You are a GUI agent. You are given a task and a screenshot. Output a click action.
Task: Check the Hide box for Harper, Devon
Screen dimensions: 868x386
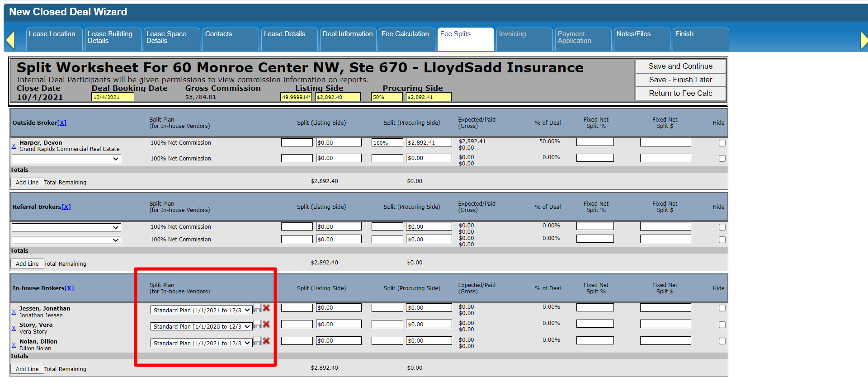[x=722, y=143]
